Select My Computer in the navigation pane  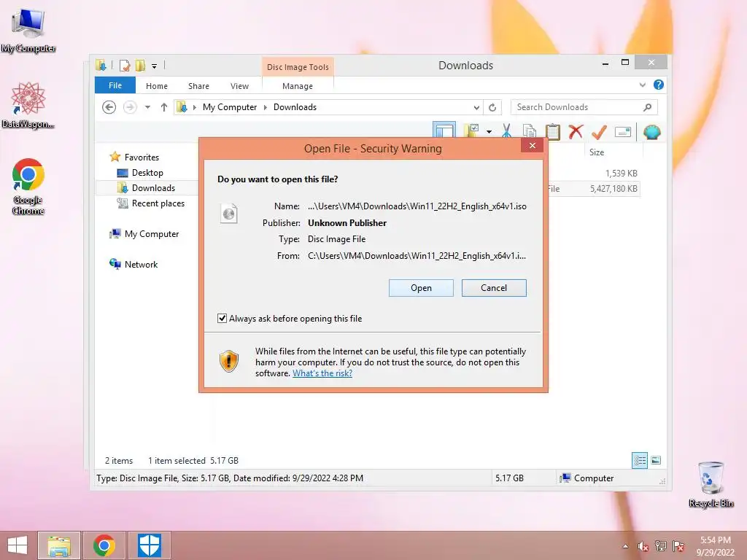click(x=152, y=234)
